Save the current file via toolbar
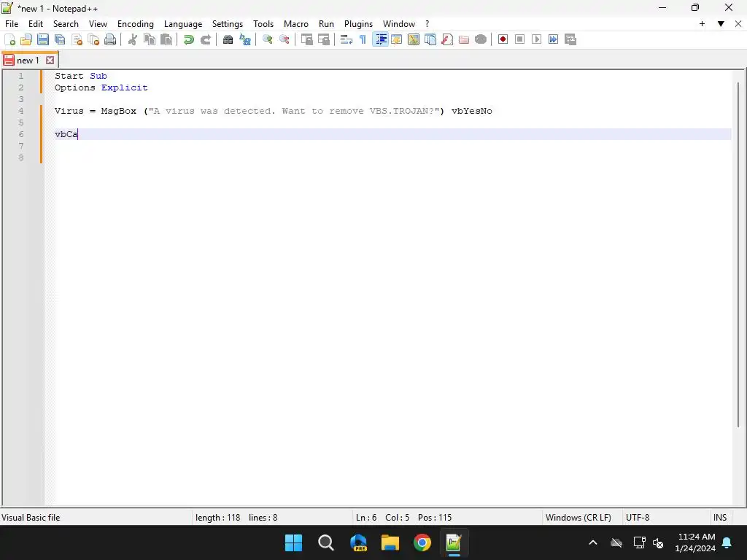The width and height of the screenshot is (747, 560). coord(43,39)
